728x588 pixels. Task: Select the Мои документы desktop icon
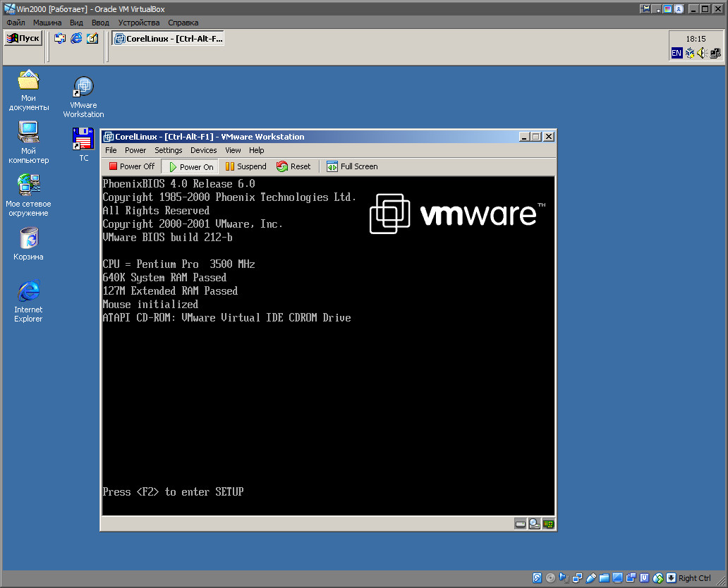click(28, 90)
